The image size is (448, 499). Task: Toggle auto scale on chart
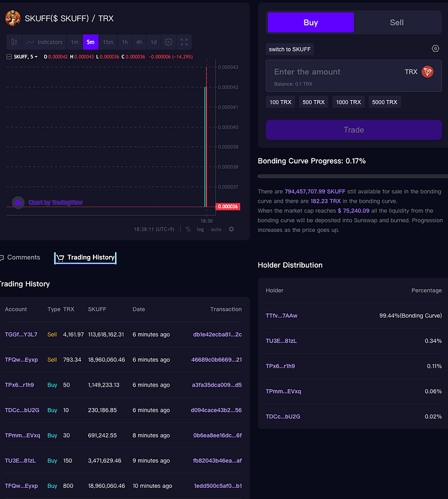[216, 229]
